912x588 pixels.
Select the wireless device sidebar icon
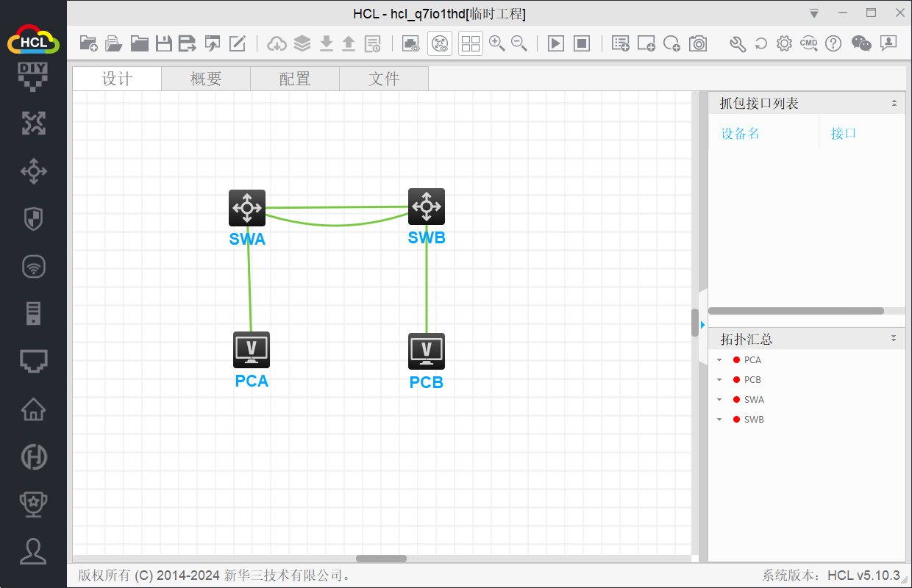pyautogui.click(x=33, y=266)
